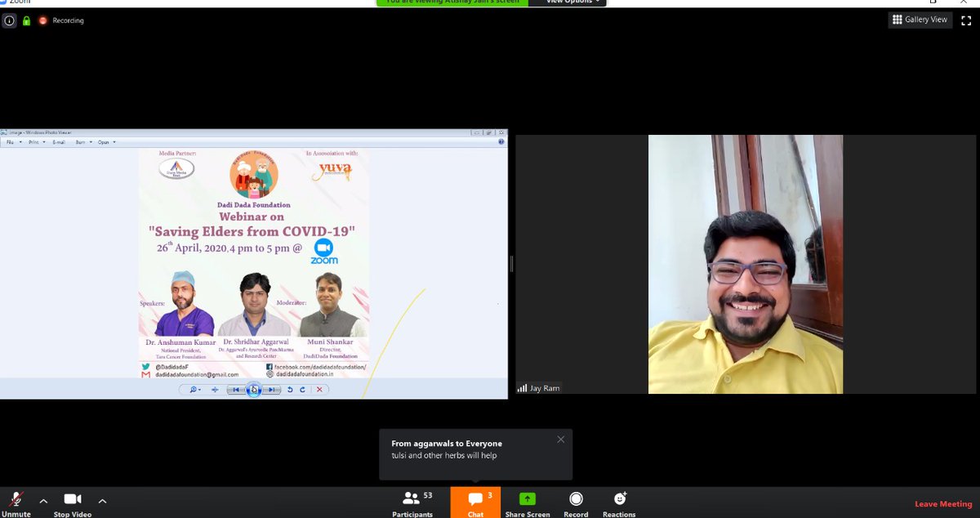Click the divider handle between shared screen and video
This screenshot has height=518, width=980.
point(511,264)
